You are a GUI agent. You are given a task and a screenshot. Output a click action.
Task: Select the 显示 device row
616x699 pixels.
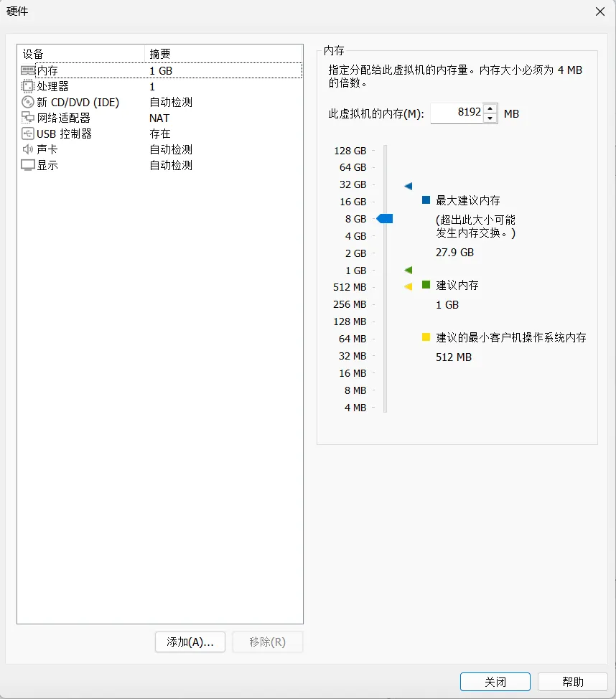(x=159, y=165)
